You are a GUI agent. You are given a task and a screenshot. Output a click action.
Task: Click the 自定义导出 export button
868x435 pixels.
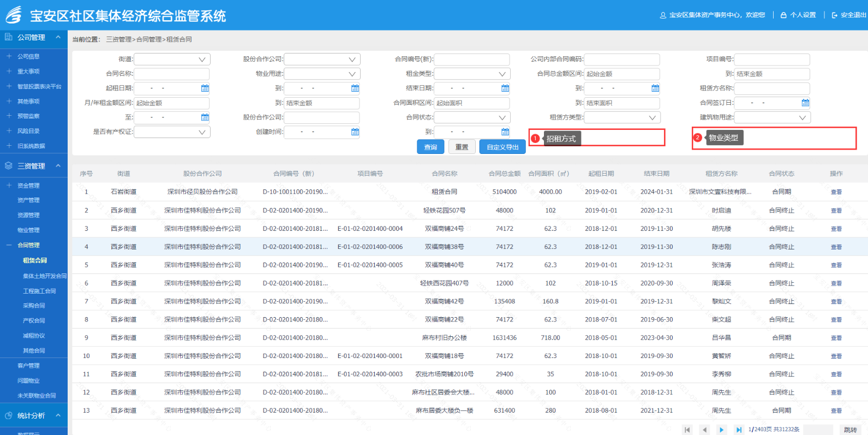pos(502,147)
